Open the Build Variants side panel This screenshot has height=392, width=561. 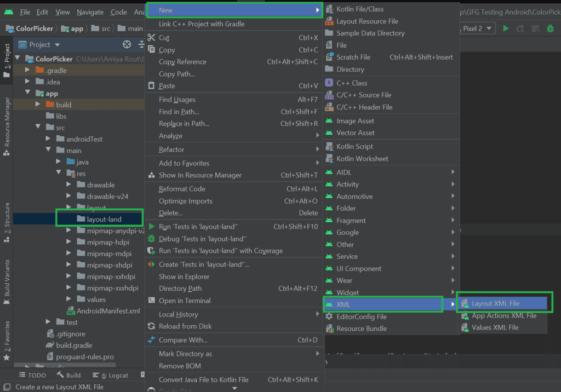(x=7, y=282)
